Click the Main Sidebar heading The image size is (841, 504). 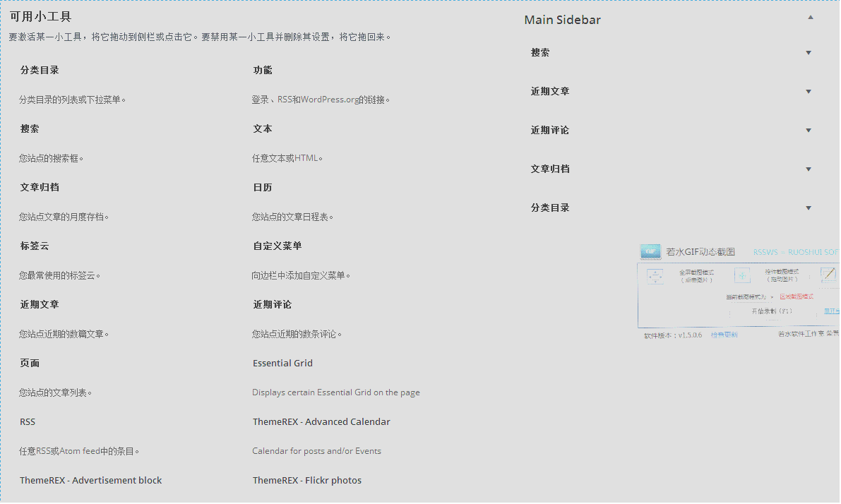[562, 20]
